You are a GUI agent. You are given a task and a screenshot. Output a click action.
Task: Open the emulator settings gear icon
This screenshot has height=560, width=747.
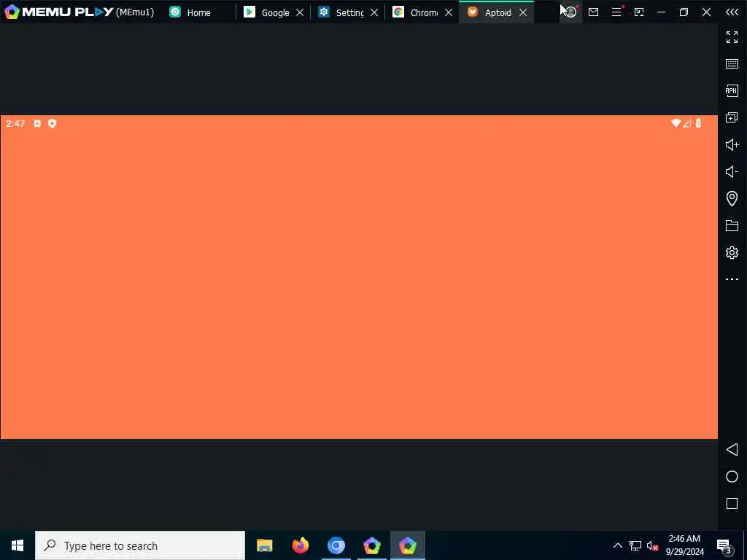click(x=732, y=252)
